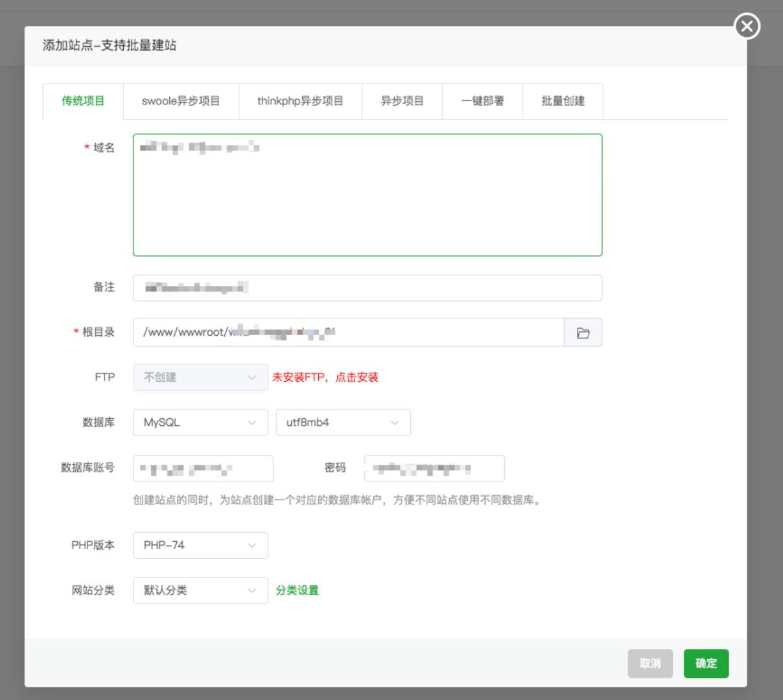This screenshot has width=783, height=700.
Task: Open the MySQL database type dropdown
Action: click(x=200, y=423)
